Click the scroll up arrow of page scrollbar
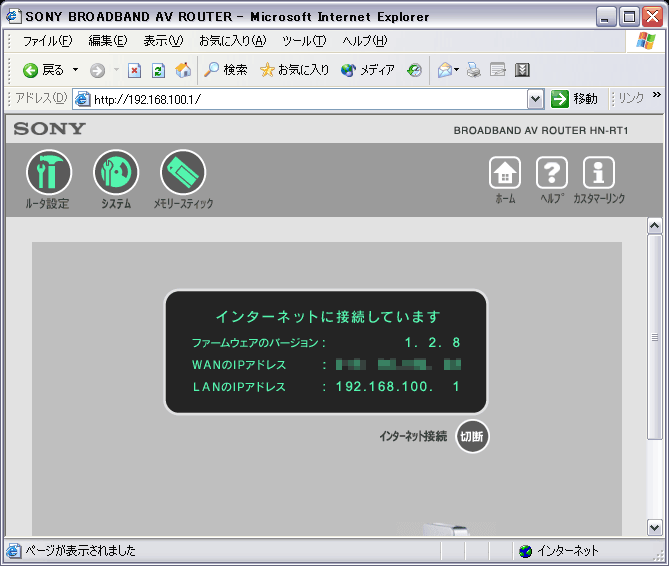 point(654,226)
